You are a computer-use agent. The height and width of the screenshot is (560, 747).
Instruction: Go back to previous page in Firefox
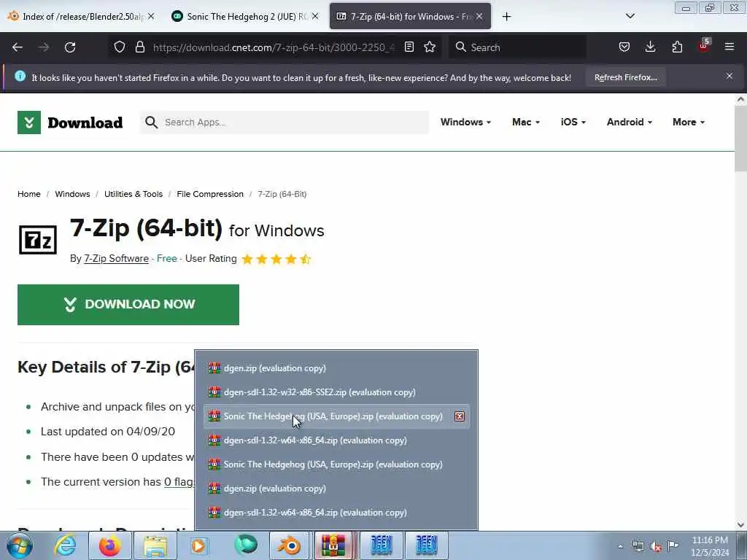point(18,47)
